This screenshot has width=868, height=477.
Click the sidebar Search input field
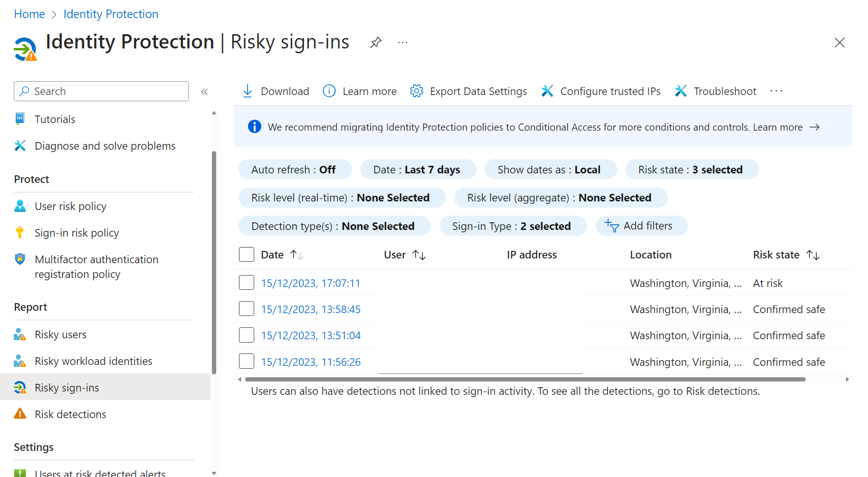tap(101, 91)
